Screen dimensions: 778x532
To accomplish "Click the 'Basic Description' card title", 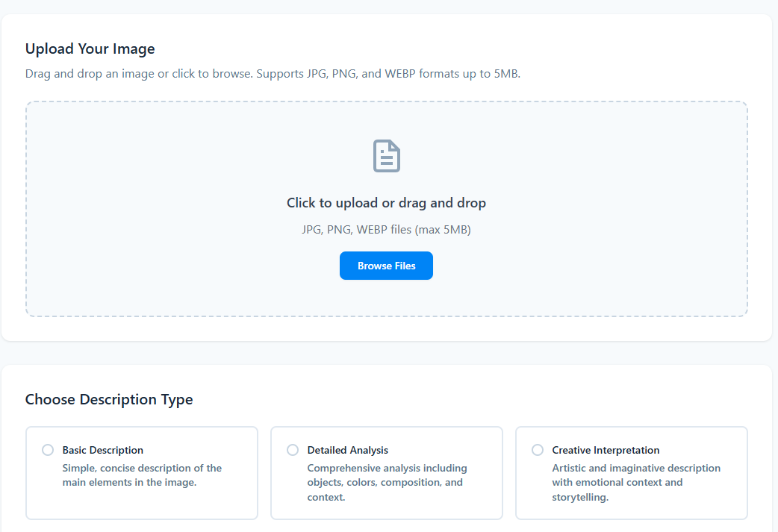I will pos(102,450).
